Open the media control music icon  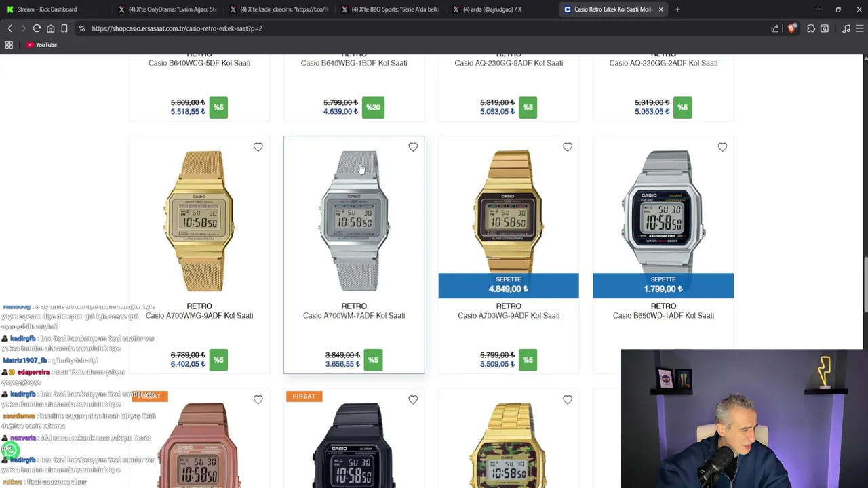(x=846, y=28)
